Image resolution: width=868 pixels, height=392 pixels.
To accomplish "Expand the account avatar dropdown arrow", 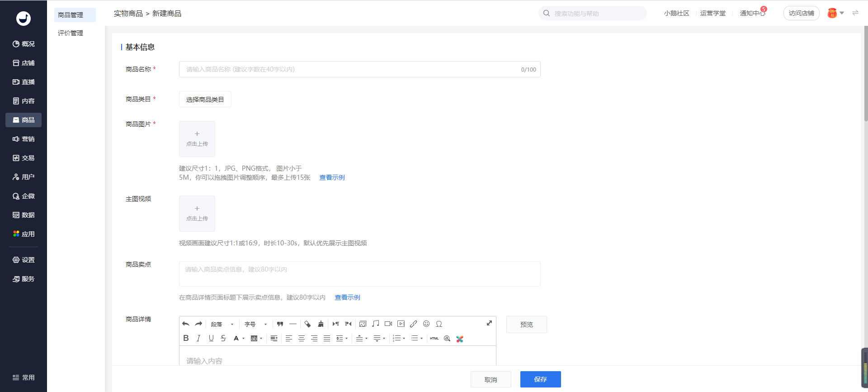I will pos(842,13).
